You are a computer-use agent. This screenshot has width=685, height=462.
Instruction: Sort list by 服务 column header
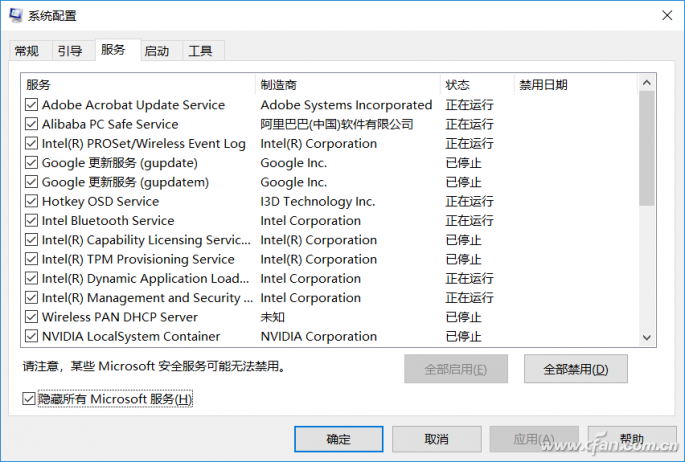coord(138,85)
